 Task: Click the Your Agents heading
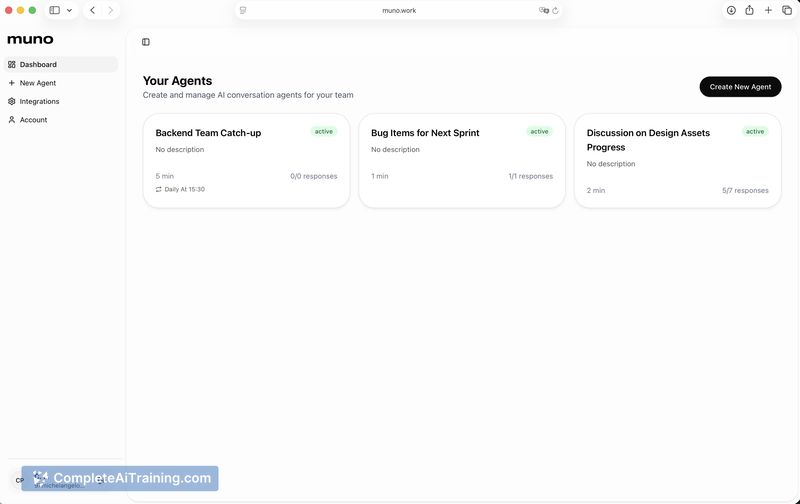pos(177,81)
